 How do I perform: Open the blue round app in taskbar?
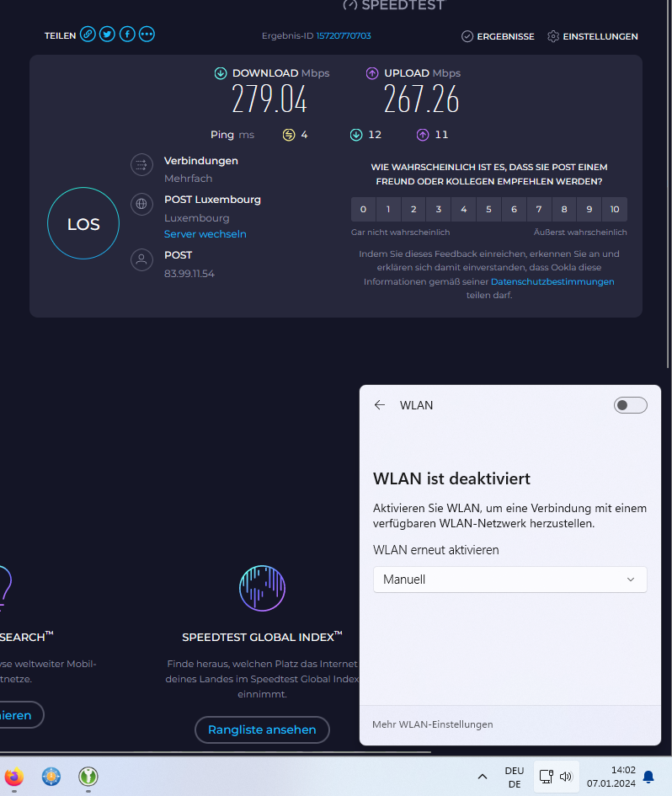point(51,777)
